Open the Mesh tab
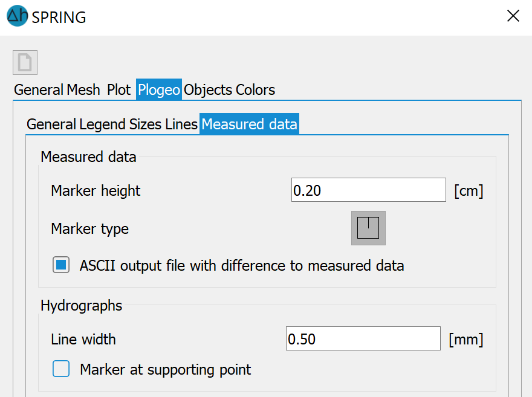 pyautogui.click(x=83, y=90)
